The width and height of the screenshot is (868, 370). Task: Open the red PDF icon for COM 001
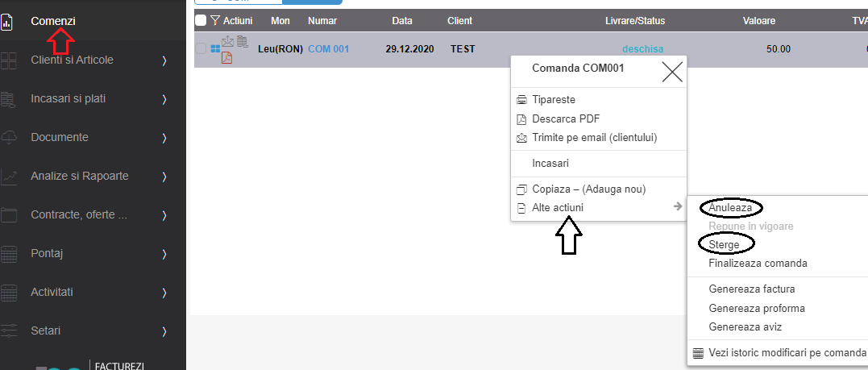pyautogui.click(x=226, y=57)
